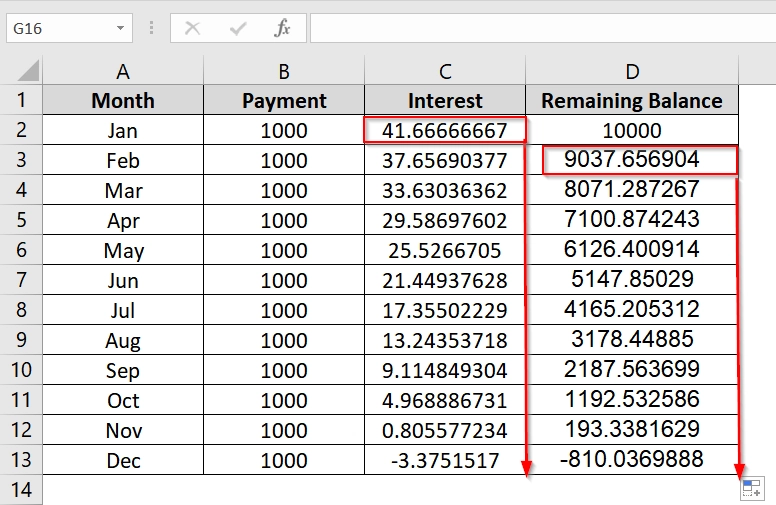Viewport: 776px width, 505px height.
Task: Select the interest cell 29.58697602
Action: 445,220
